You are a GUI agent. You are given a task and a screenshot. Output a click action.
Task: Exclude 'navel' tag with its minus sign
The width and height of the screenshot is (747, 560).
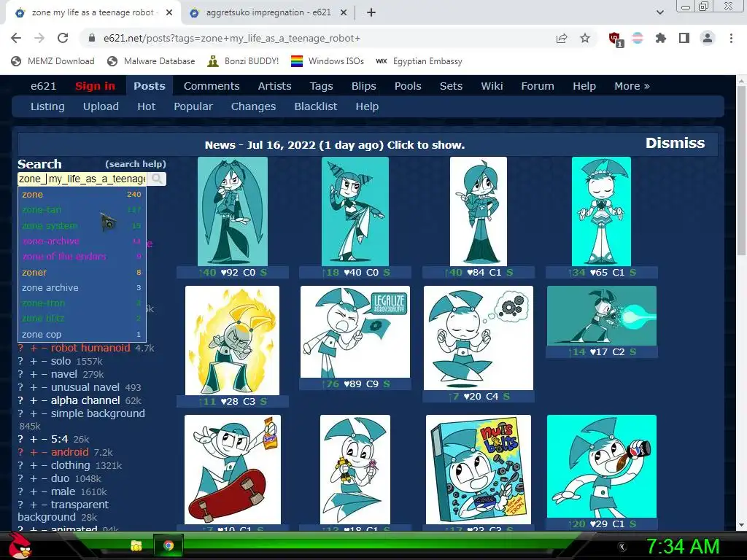(x=44, y=374)
